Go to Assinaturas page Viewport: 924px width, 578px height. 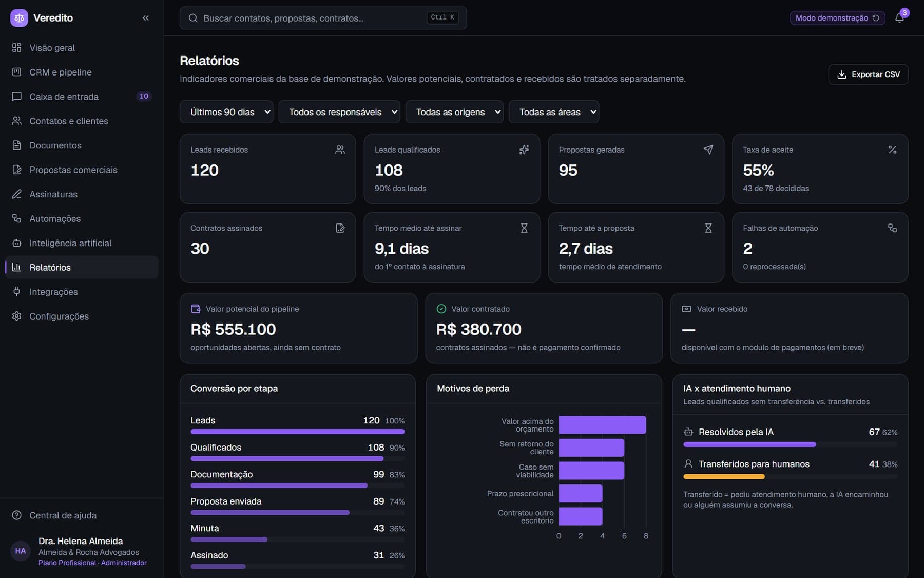coord(82,194)
